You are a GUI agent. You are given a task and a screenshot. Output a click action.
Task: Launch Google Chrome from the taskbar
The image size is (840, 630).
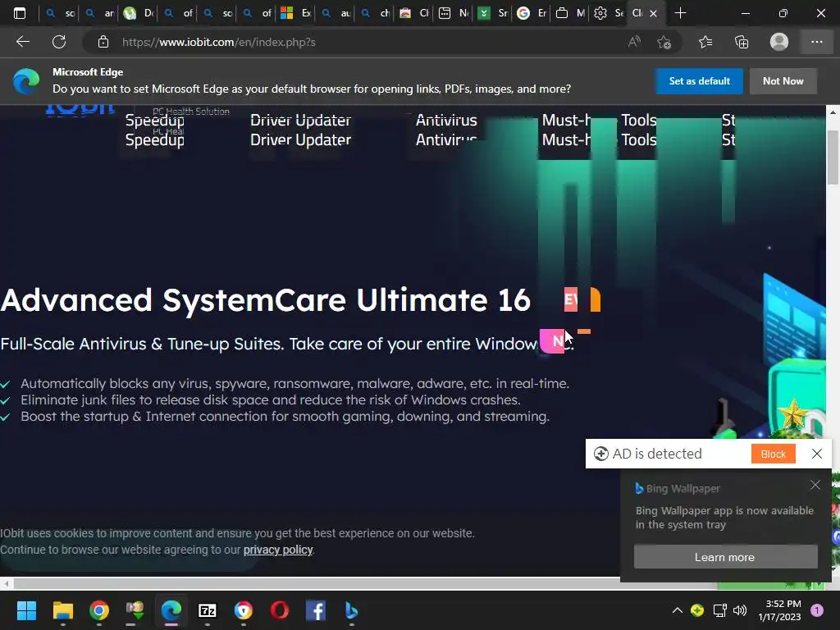click(99, 610)
